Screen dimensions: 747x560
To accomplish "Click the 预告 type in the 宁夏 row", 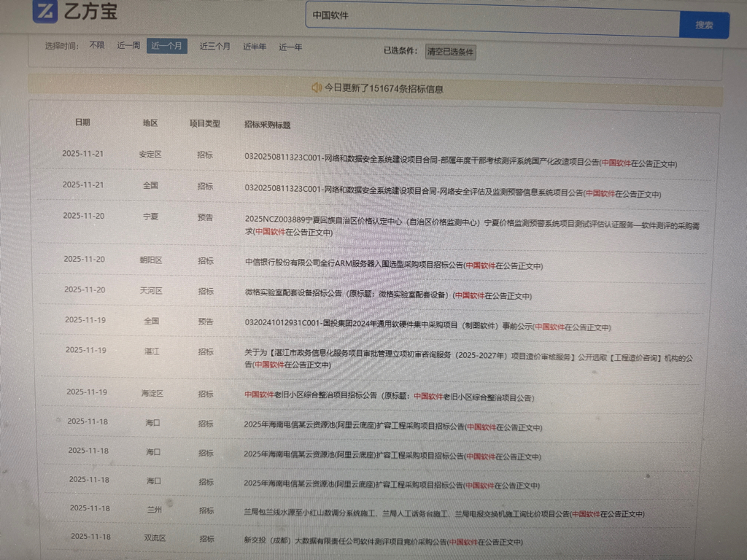I will (205, 217).
